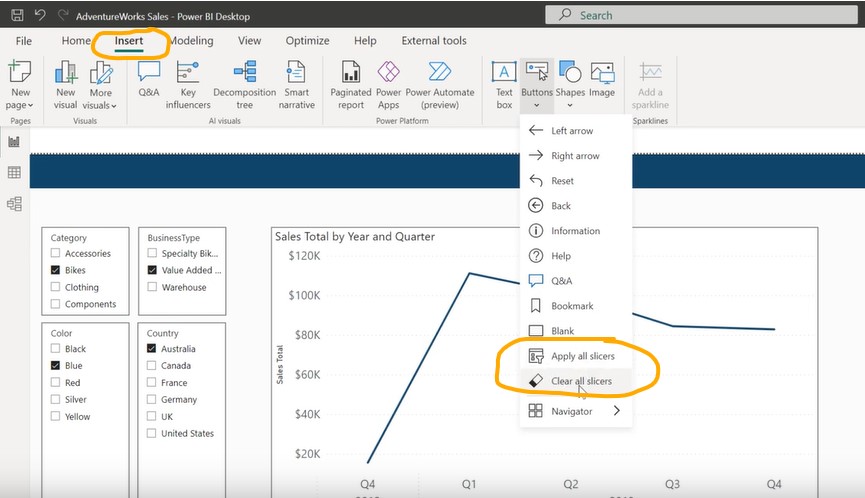
Task: Click into the Search box
Action: [660, 15]
